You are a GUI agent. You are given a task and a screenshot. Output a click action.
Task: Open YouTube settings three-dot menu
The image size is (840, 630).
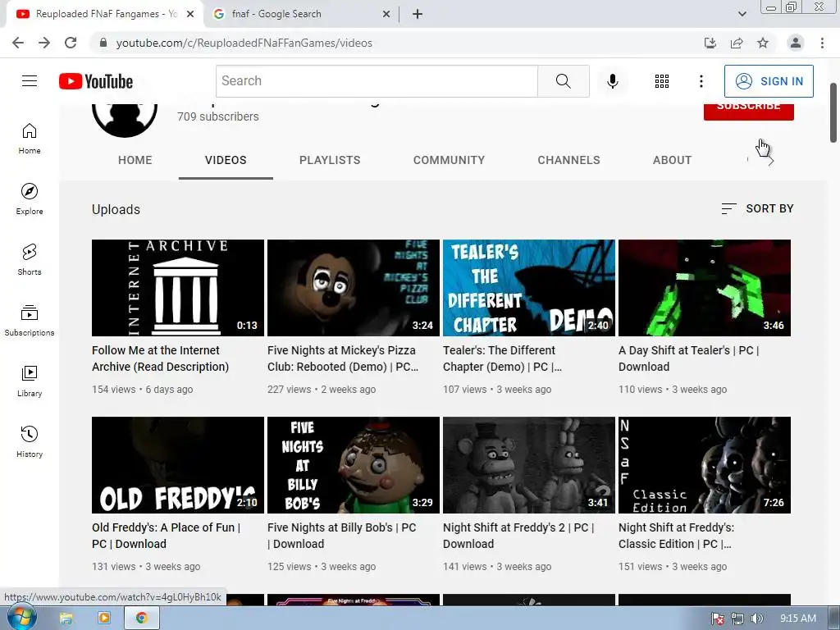(701, 81)
